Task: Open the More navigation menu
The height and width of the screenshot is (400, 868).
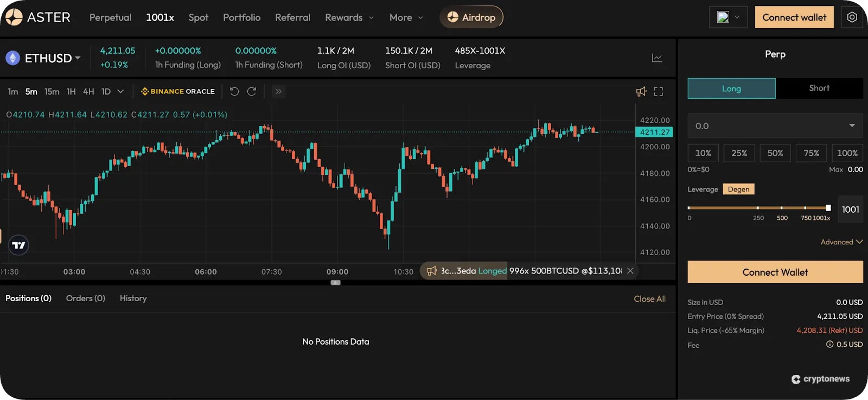Action: coord(406,17)
